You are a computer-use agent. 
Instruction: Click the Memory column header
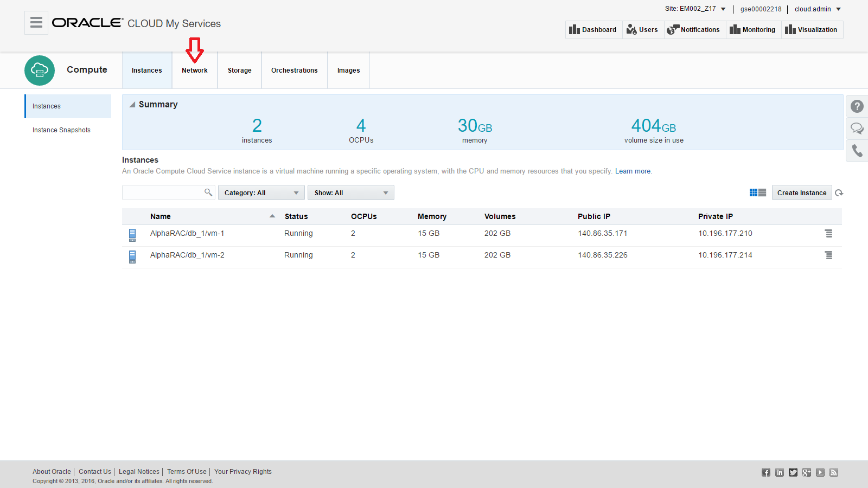[432, 216]
